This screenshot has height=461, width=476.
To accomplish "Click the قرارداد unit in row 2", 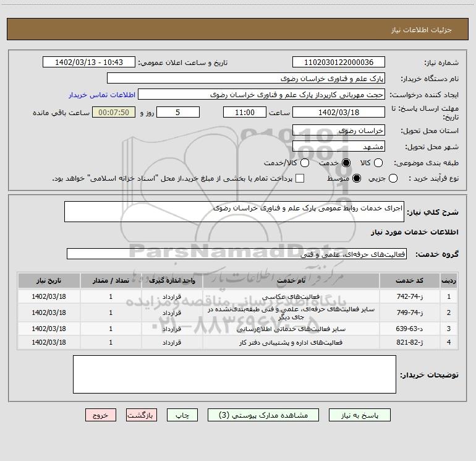I will coord(172,312).
